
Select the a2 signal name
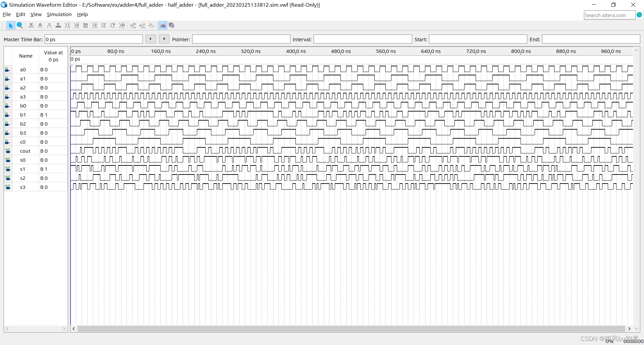23,88
